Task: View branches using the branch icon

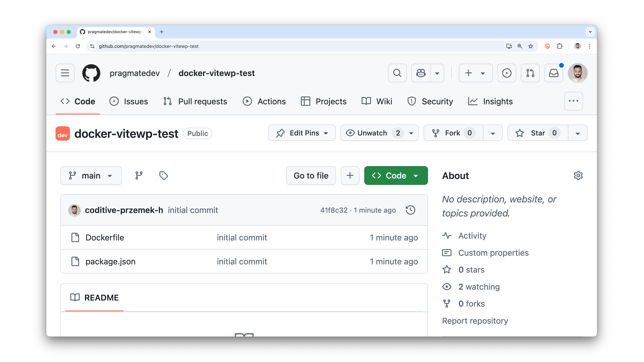Action: coord(139,175)
